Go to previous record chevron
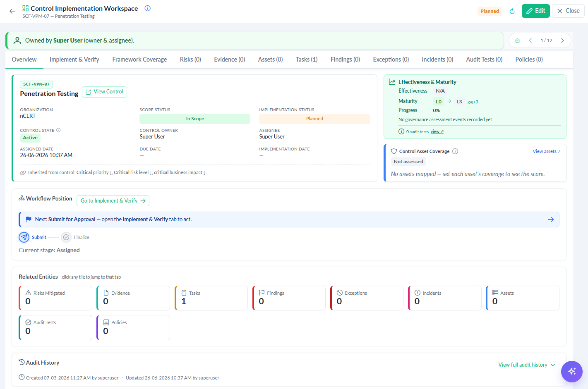The height and width of the screenshot is (389, 588). click(x=530, y=41)
